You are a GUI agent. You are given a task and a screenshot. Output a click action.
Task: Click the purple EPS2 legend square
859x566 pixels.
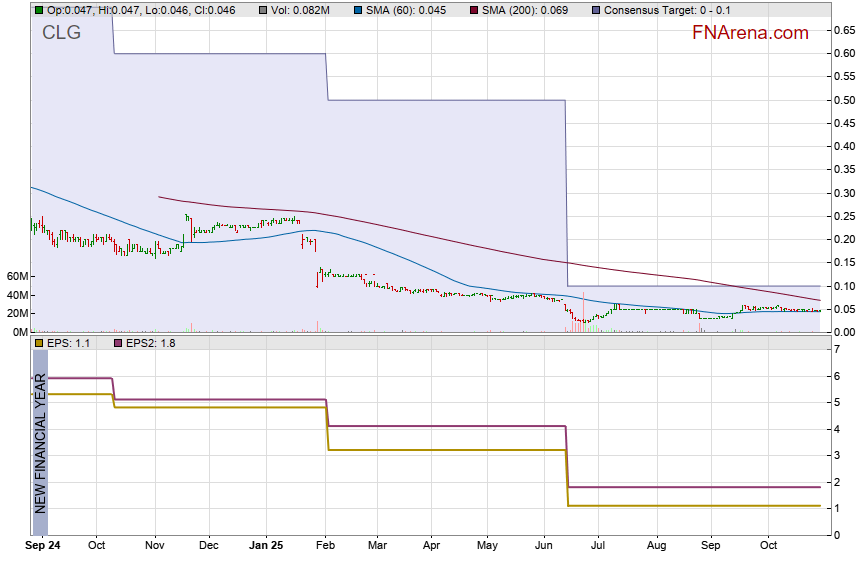pos(114,343)
